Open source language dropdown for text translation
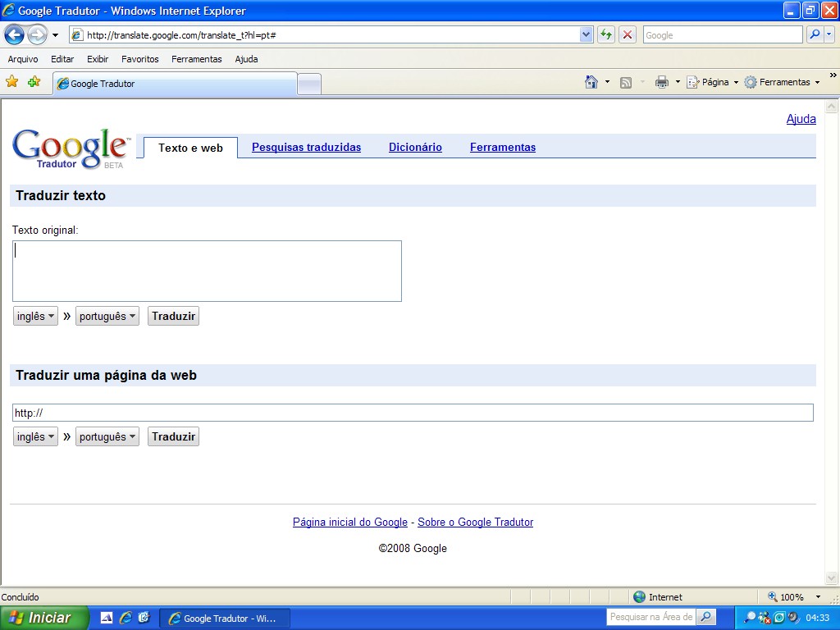This screenshot has width=840, height=630. click(35, 317)
